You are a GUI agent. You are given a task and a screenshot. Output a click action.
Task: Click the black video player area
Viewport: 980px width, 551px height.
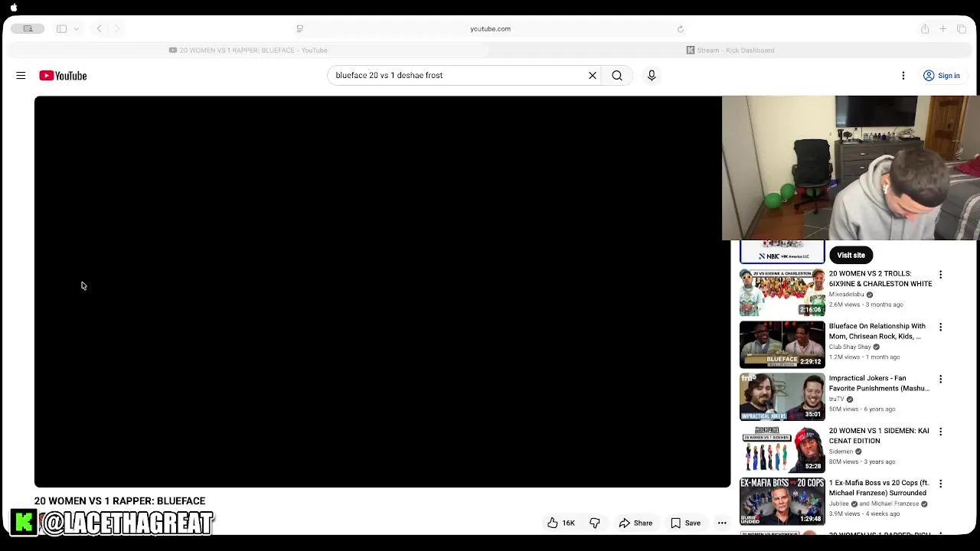[x=382, y=292]
